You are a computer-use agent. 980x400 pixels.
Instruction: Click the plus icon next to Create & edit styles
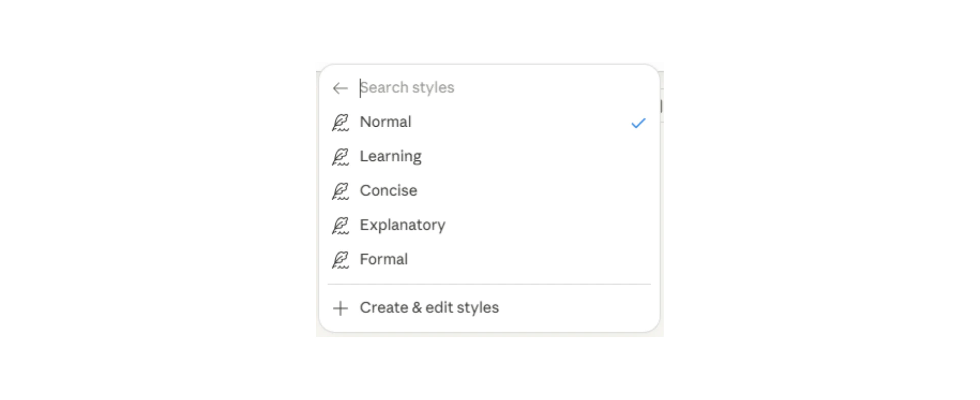pos(340,308)
